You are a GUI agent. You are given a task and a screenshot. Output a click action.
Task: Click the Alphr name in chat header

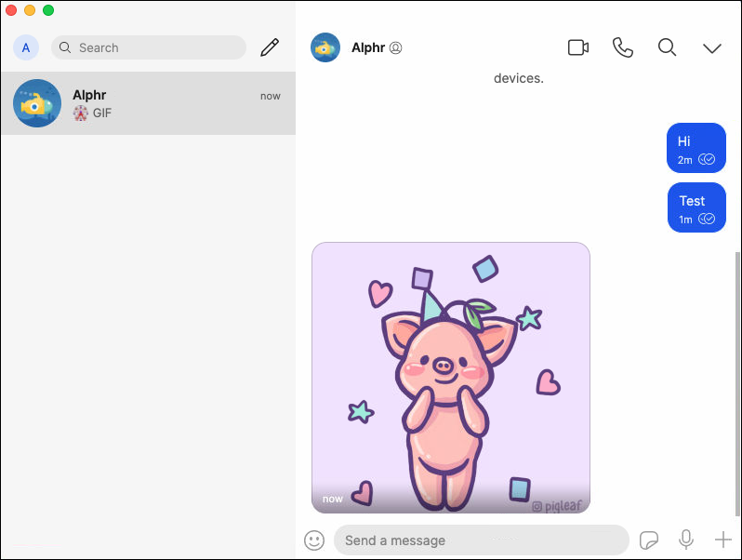(368, 47)
